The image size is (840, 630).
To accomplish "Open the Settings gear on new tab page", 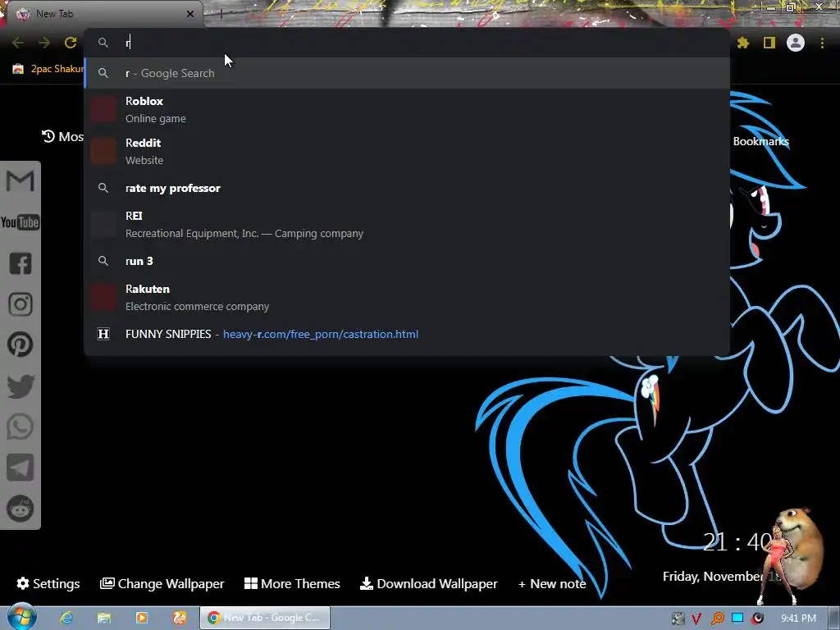I will pos(48,583).
